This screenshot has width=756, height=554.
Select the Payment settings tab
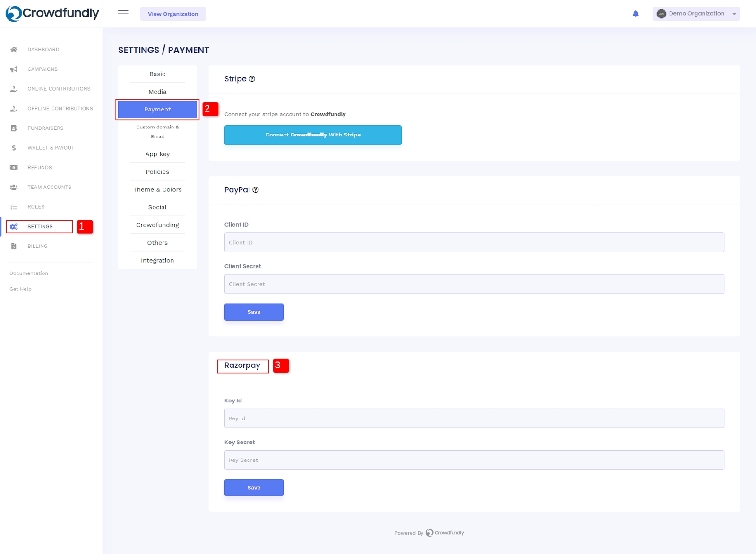tap(157, 110)
